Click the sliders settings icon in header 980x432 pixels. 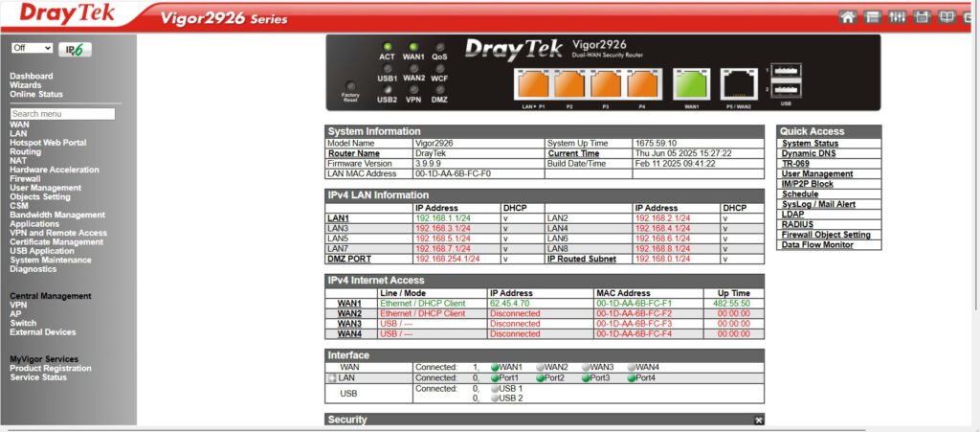click(897, 16)
